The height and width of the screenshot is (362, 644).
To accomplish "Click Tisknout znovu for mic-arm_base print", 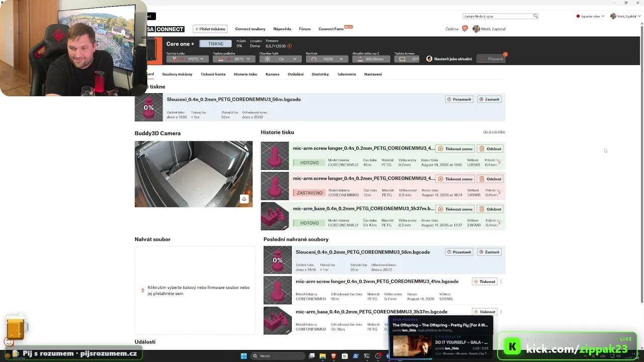I will click(x=455, y=209).
